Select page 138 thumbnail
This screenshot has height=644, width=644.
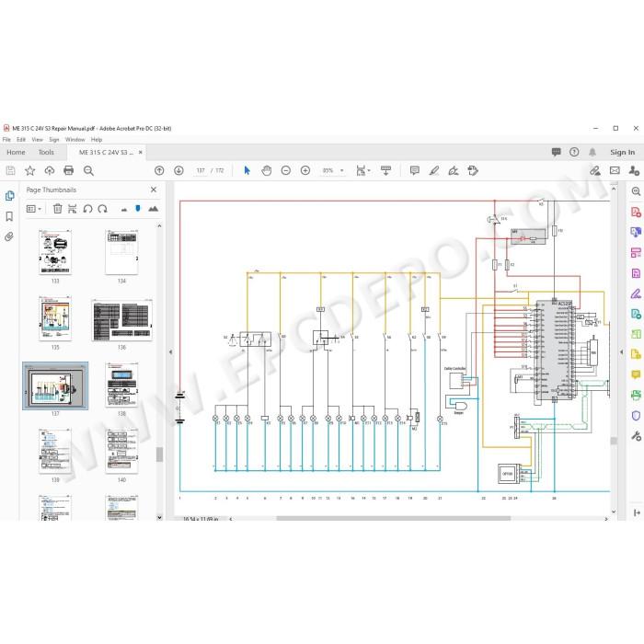[121, 385]
